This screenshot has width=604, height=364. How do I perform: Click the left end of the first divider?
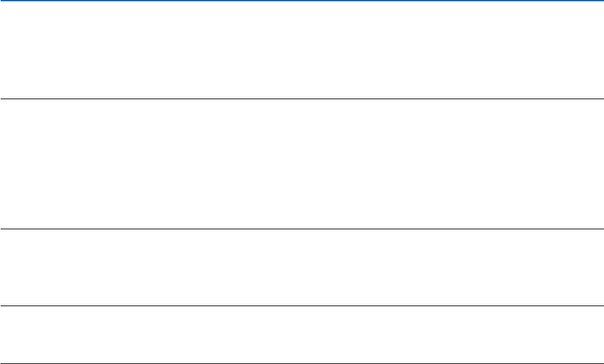pyautogui.click(x=2, y=99)
